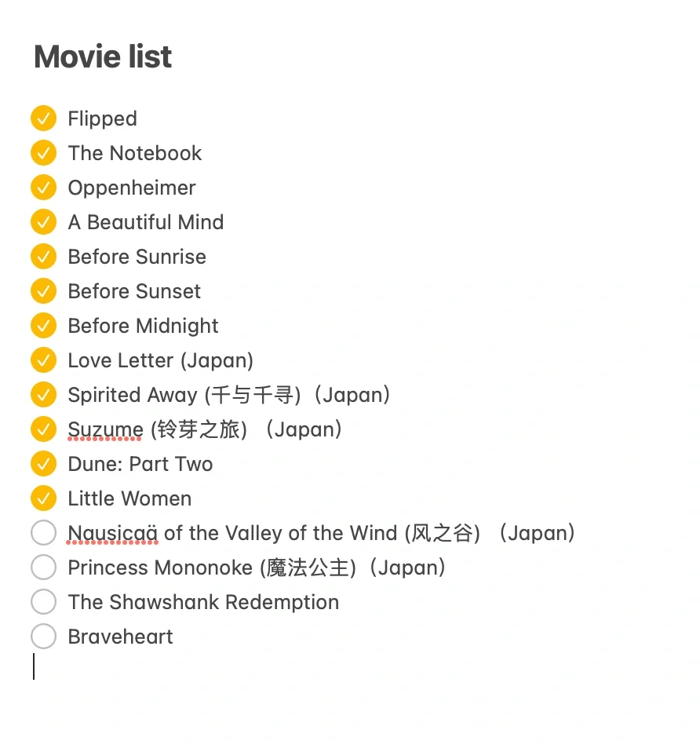Uncheck the Suzume checklist circle

[43, 429]
